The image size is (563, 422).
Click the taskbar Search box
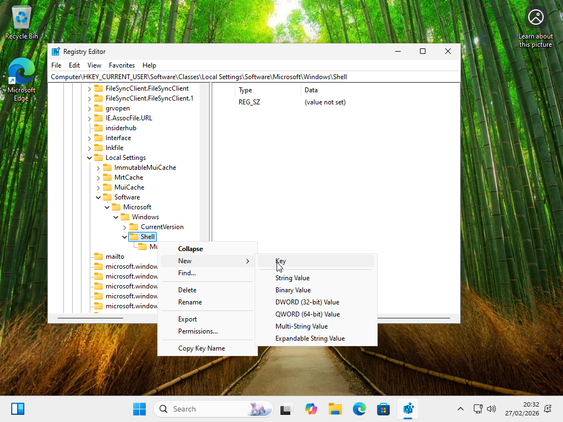[213, 409]
